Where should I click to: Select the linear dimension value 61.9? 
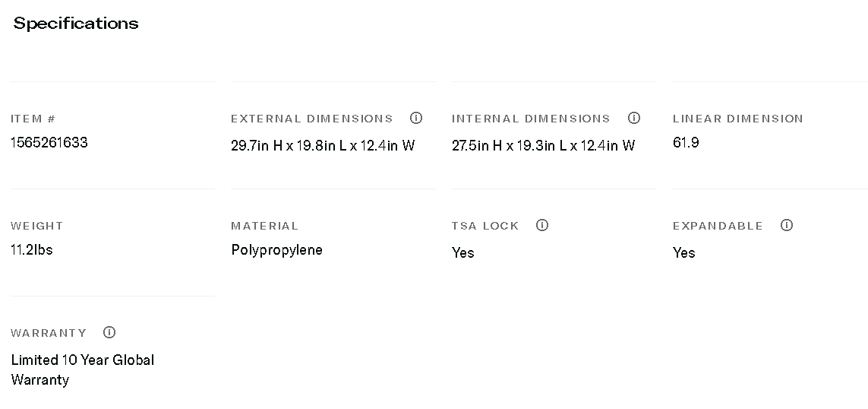click(x=686, y=143)
